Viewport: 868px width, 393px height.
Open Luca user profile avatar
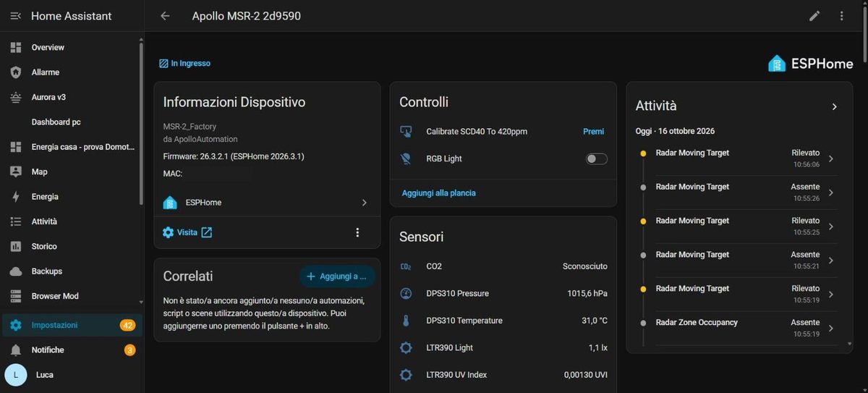click(x=16, y=375)
